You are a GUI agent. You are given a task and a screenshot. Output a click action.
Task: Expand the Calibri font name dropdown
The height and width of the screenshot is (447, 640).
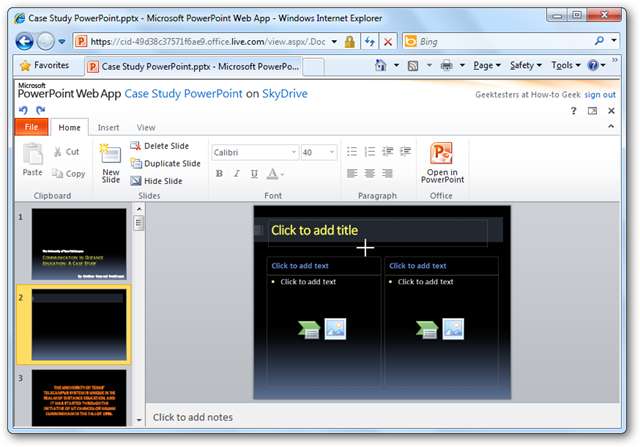pyautogui.click(x=293, y=152)
